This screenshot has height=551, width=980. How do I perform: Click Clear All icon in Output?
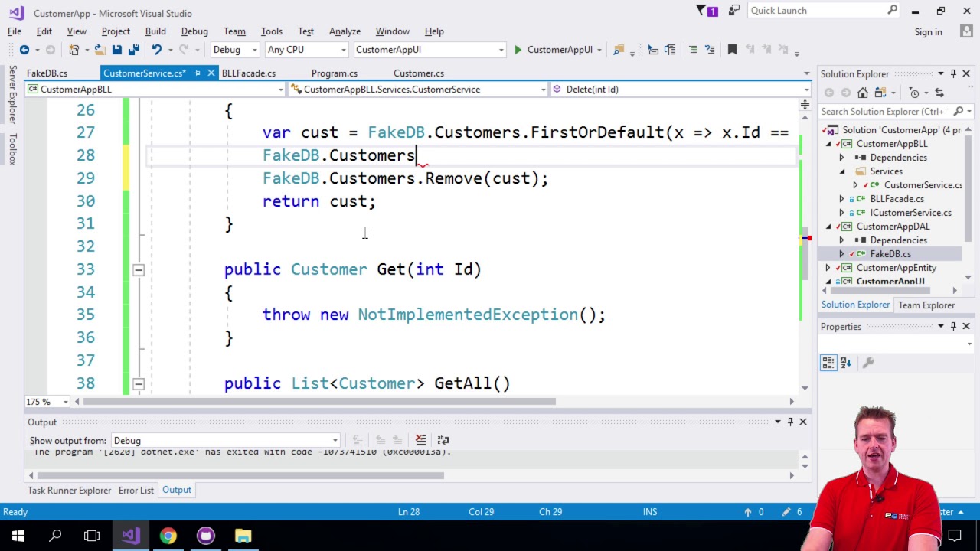420,440
